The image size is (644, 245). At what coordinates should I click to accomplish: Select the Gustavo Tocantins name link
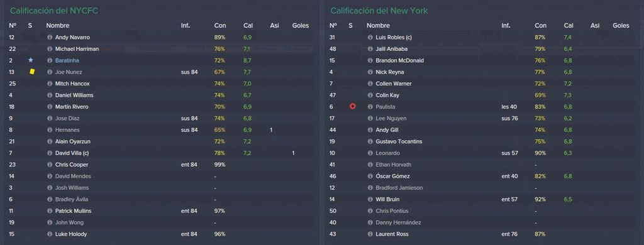click(399, 141)
